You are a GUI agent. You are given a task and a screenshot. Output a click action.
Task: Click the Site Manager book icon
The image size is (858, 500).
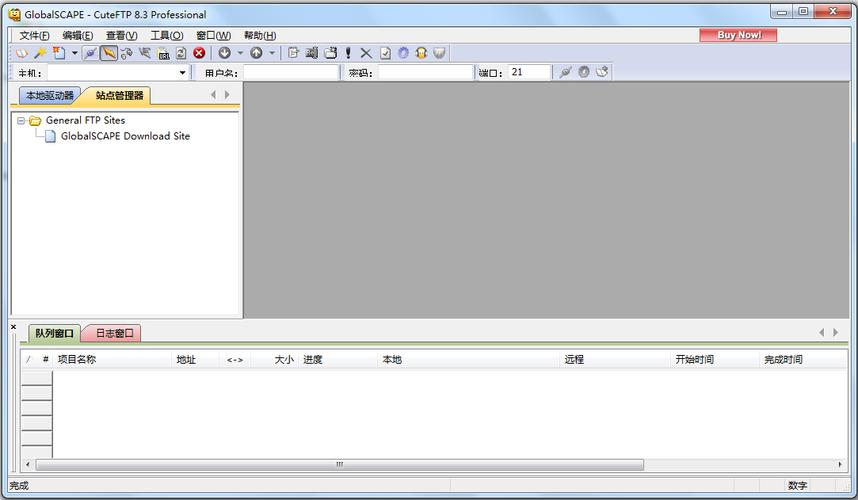pos(22,53)
